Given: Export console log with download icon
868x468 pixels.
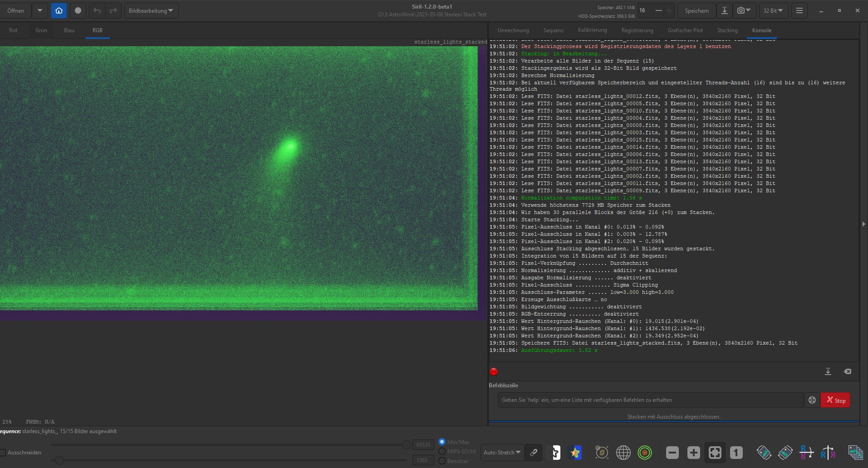Looking at the screenshot, I should pos(828,371).
